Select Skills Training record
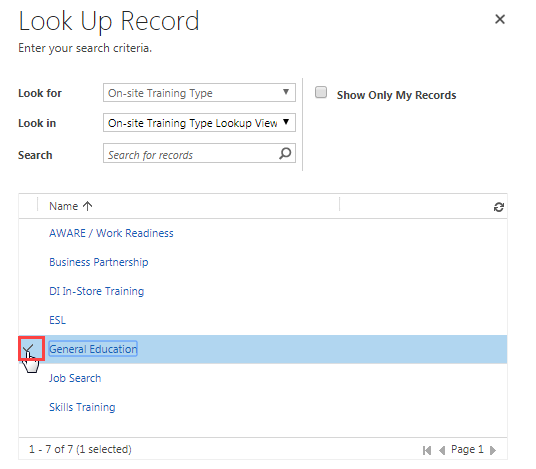Screen dimensions: 536x469 [82, 407]
